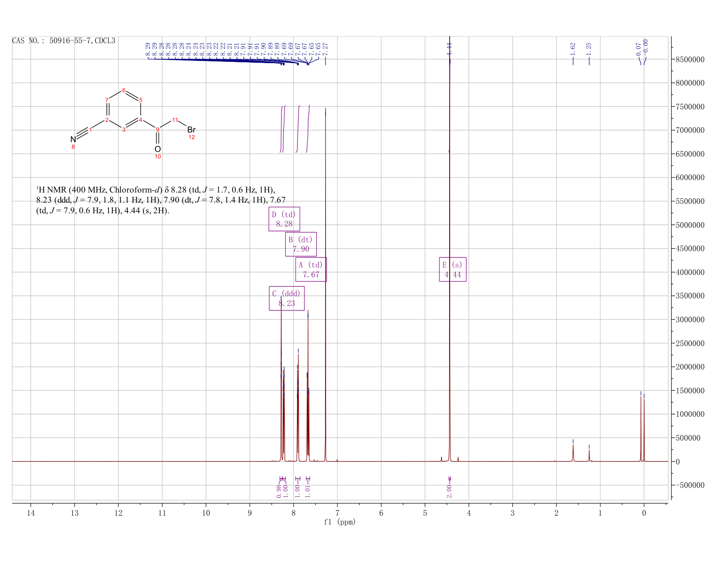Screen dimensions: 728x563
Task: Click the Br atom in the structure
Action: (191, 130)
